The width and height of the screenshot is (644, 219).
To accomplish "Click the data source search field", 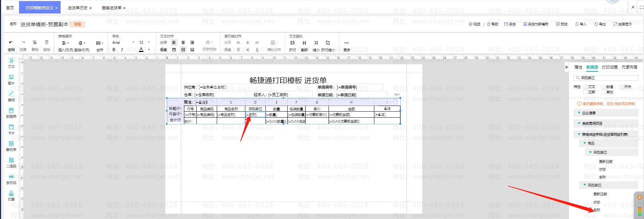I will click(x=606, y=78).
